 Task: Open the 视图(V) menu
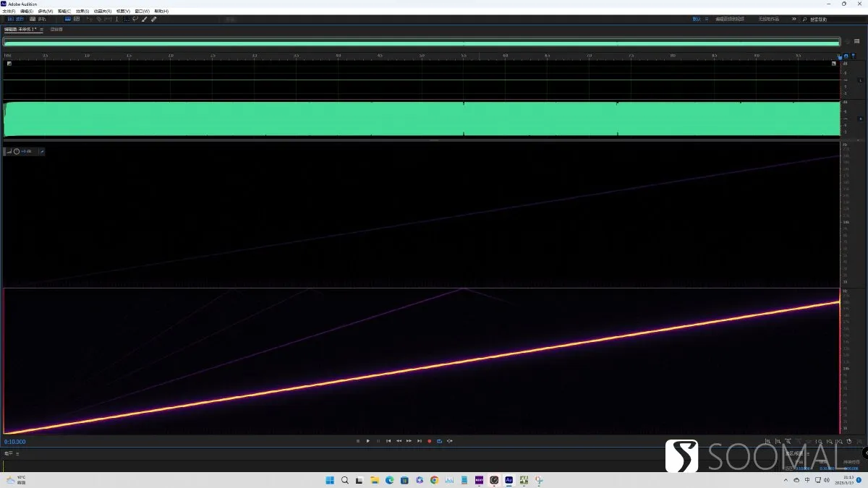click(123, 12)
